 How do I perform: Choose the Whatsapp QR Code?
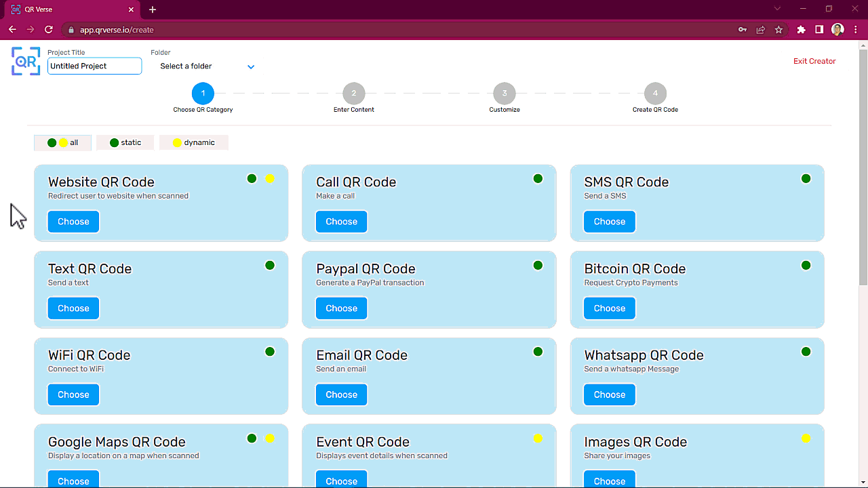[x=610, y=394]
